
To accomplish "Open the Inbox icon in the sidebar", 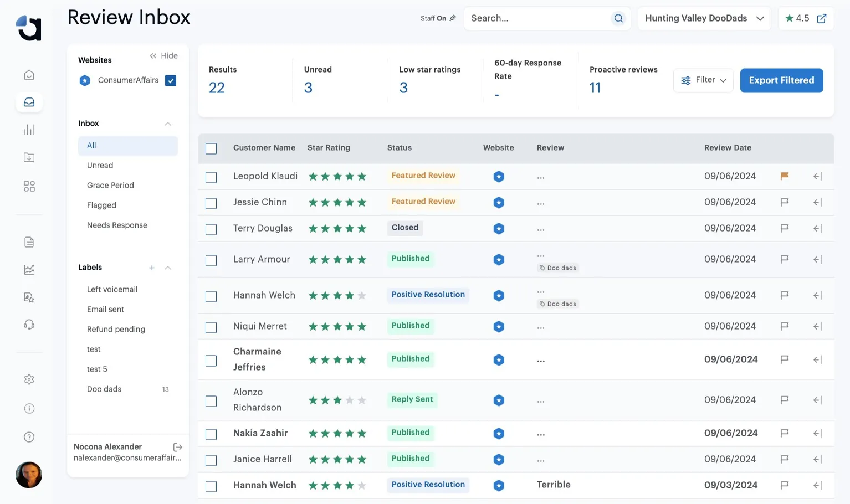I will [x=29, y=102].
